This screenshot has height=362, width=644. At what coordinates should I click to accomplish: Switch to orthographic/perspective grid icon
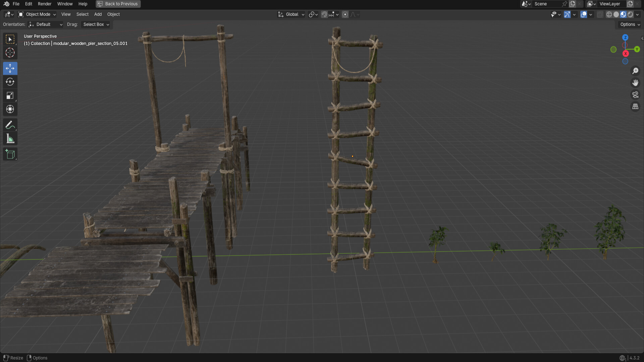click(635, 107)
